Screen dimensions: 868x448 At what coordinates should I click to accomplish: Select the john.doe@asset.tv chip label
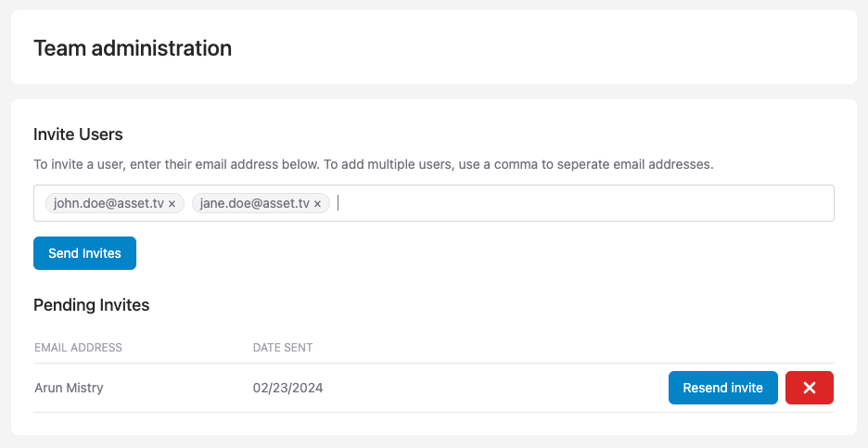(108, 203)
